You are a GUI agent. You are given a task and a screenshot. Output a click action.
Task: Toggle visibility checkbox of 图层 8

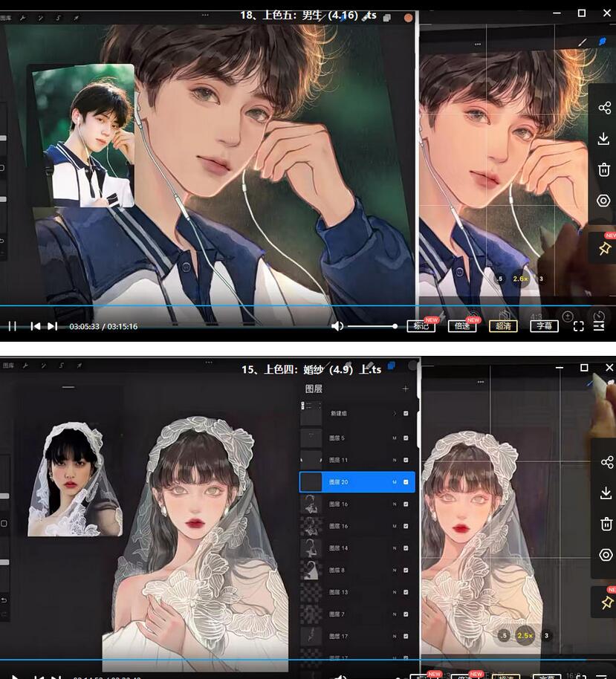[x=406, y=571]
